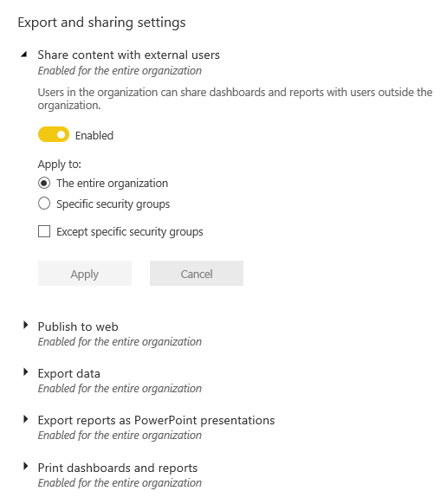Screen dimensions: 447x504
Task: Click Specific security groups label text
Action: [x=113, y=204]
